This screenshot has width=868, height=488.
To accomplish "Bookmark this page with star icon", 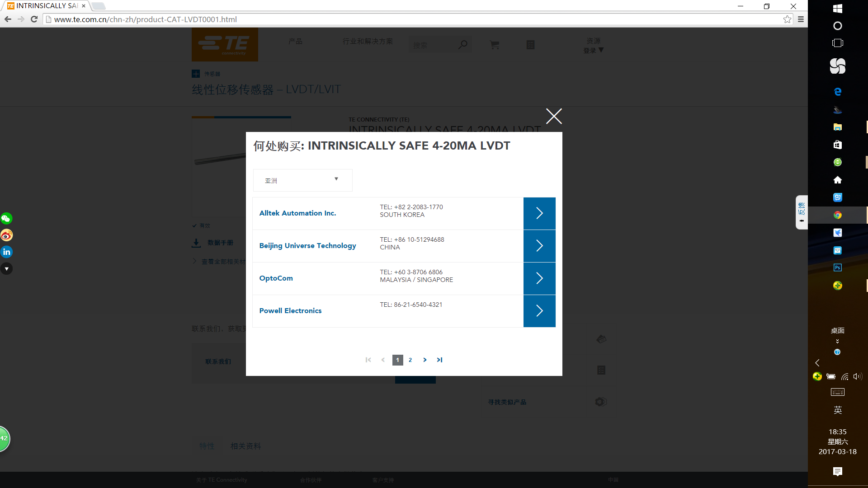I will click(787, 19).
